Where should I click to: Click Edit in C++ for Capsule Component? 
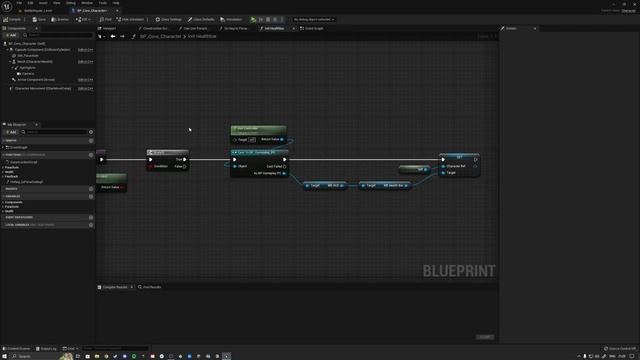[85, 50]
